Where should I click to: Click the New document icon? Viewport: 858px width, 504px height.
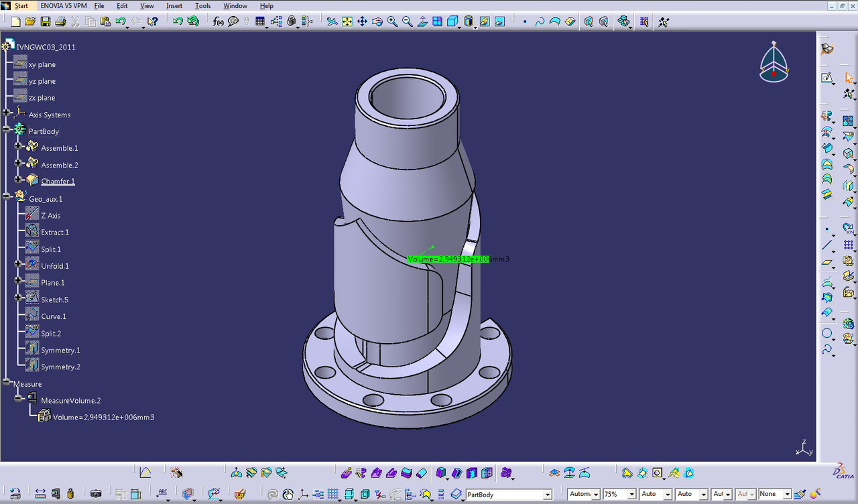(15, 21)
